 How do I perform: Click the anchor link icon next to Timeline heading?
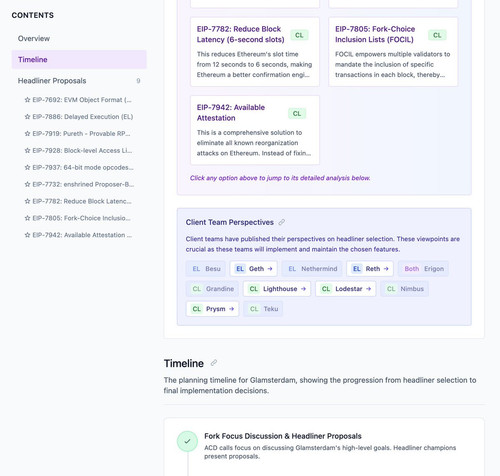tap(214, 363)
